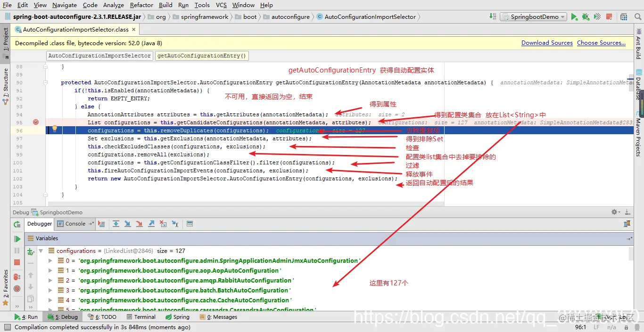The width and height of the screenshot is (644, 332).
Task: Click the Download Sources link
Action: coord(547,43)
